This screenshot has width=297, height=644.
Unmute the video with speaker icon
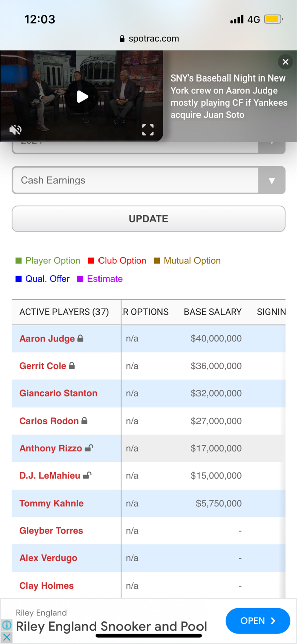click(x=15, y=130)
